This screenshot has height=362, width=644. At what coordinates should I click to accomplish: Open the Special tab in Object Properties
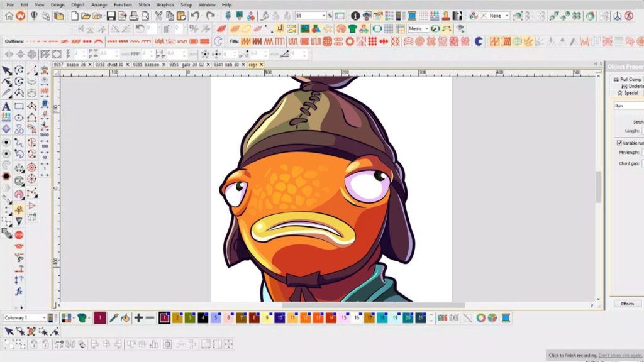628,93
